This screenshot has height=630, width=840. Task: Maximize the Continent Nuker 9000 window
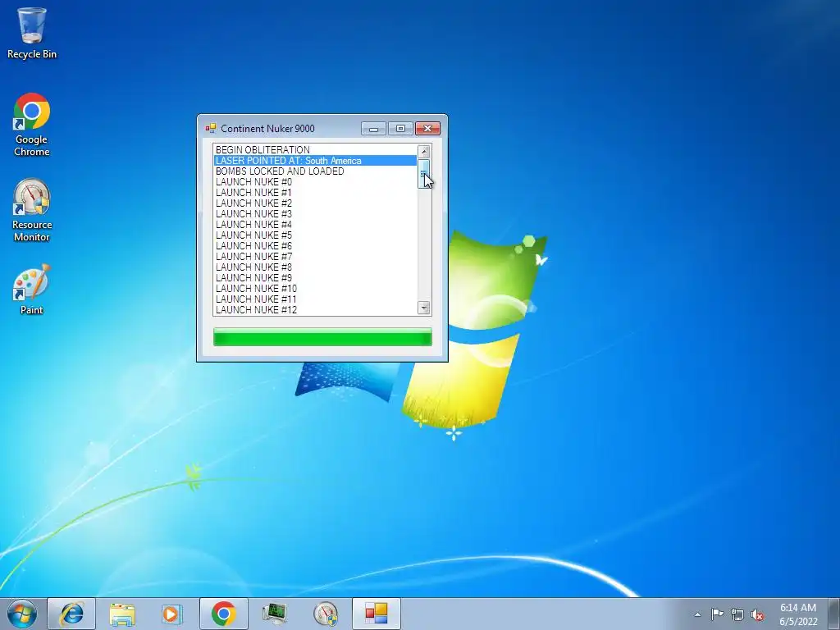click(x=400, y=129)
